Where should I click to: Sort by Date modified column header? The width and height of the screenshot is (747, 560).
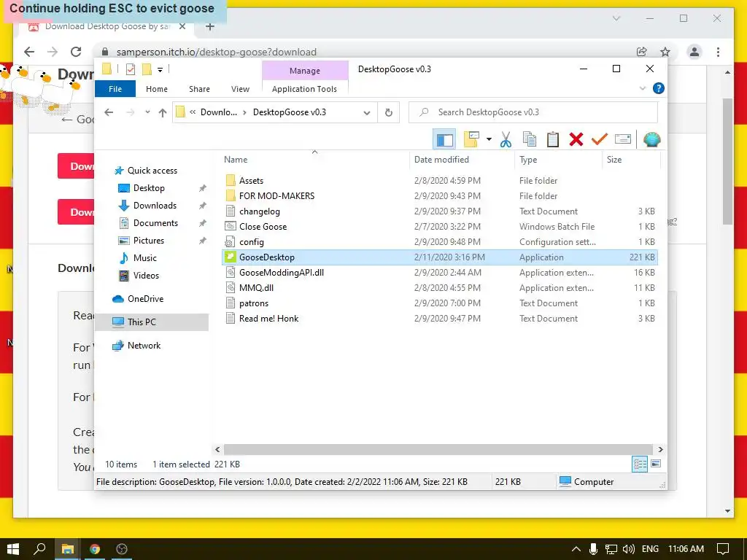tap(462, 160)
